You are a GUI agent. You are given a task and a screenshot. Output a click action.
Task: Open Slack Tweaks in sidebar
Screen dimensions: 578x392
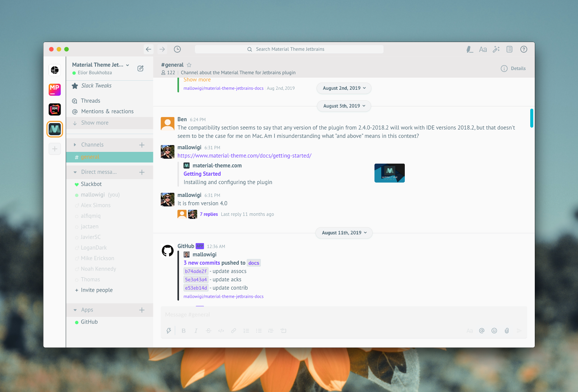[110, 86]
